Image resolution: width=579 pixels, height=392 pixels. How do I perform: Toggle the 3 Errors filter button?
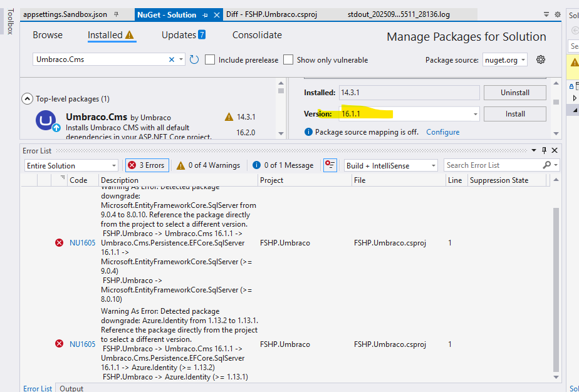[x=146, y=165]
